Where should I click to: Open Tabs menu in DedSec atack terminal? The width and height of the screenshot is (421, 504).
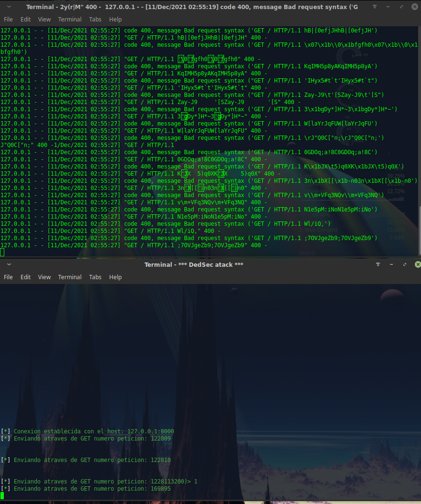tap(95, 277)
